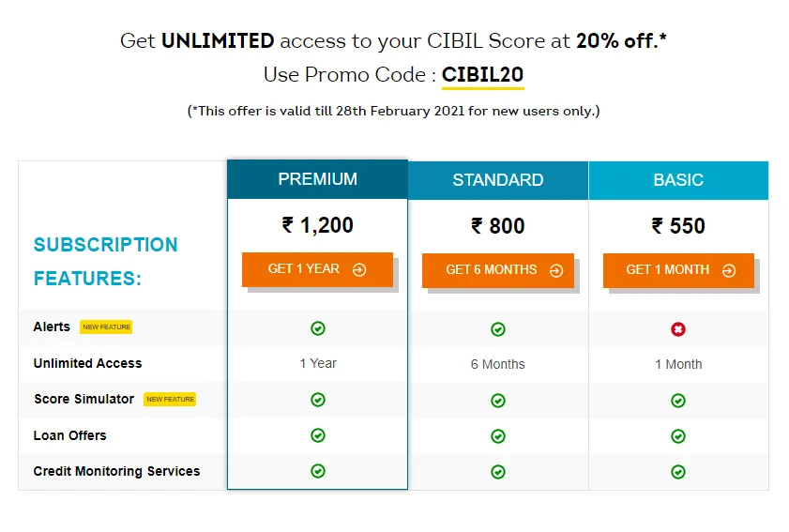The image size is (789, 532).
Task: Click the arrow icon on Get 6 Months
Action: tap(556, 271)
